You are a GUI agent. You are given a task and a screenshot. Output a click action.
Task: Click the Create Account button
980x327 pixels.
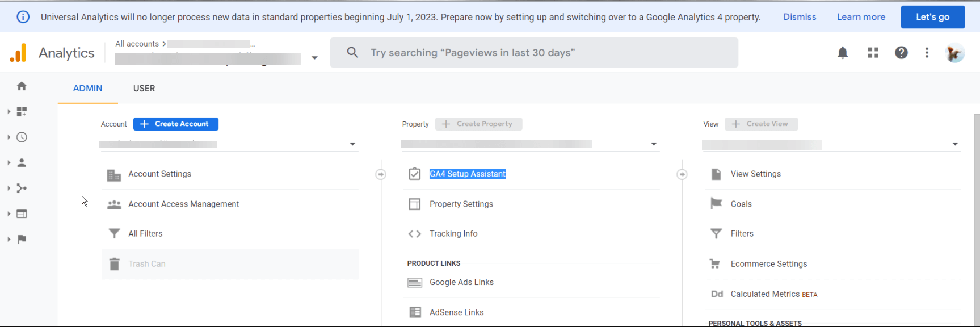point(176,124)
